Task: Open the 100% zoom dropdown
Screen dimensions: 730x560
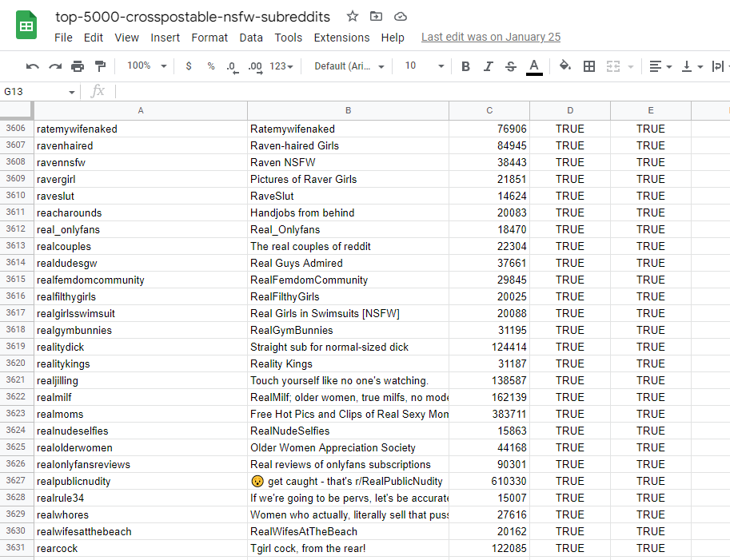Action: click(146, 66)
